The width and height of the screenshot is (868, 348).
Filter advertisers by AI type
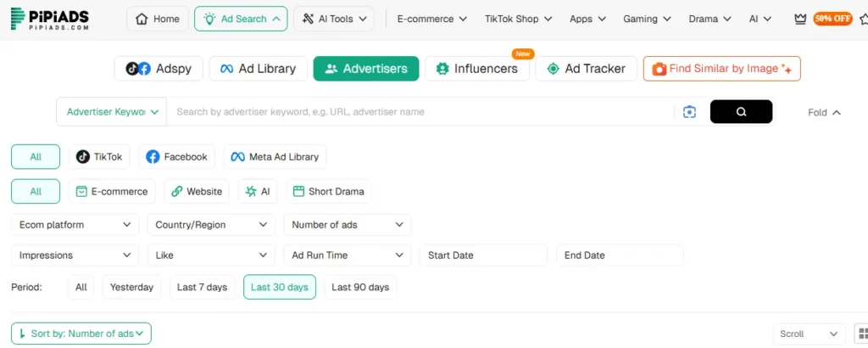pos(258,192)
